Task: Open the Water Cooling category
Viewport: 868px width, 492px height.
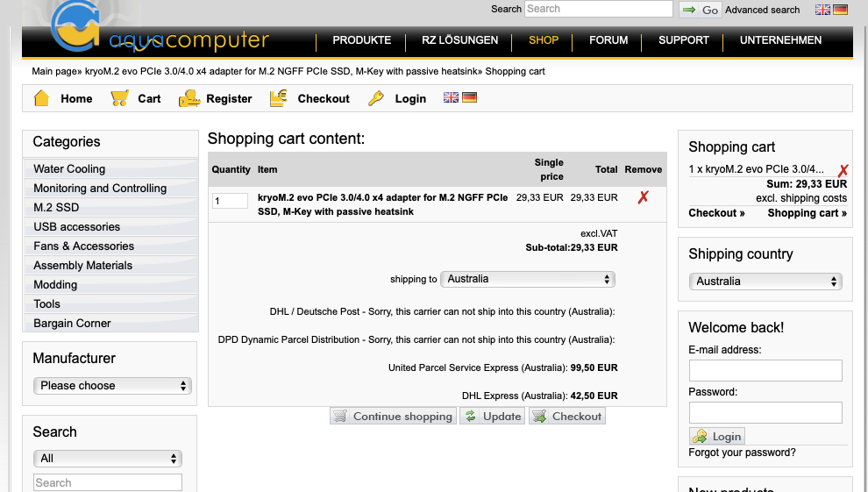Action: coord(110,168)
